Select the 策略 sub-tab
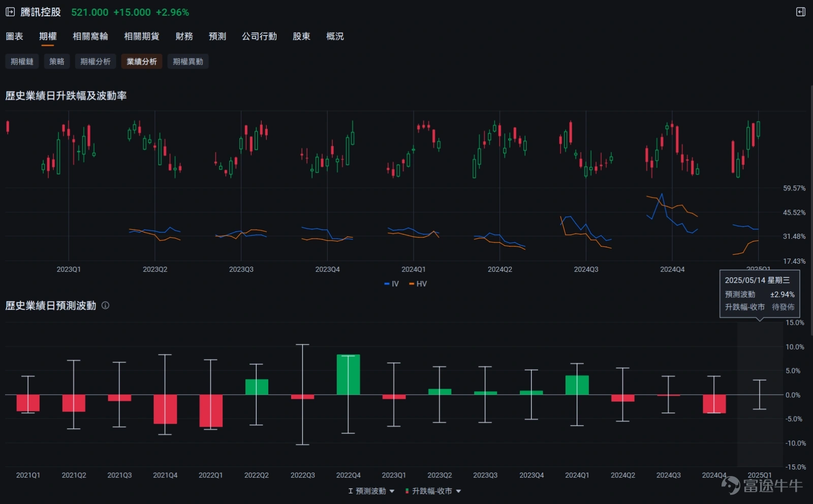813x504 pixels. (x=57, y=61)
